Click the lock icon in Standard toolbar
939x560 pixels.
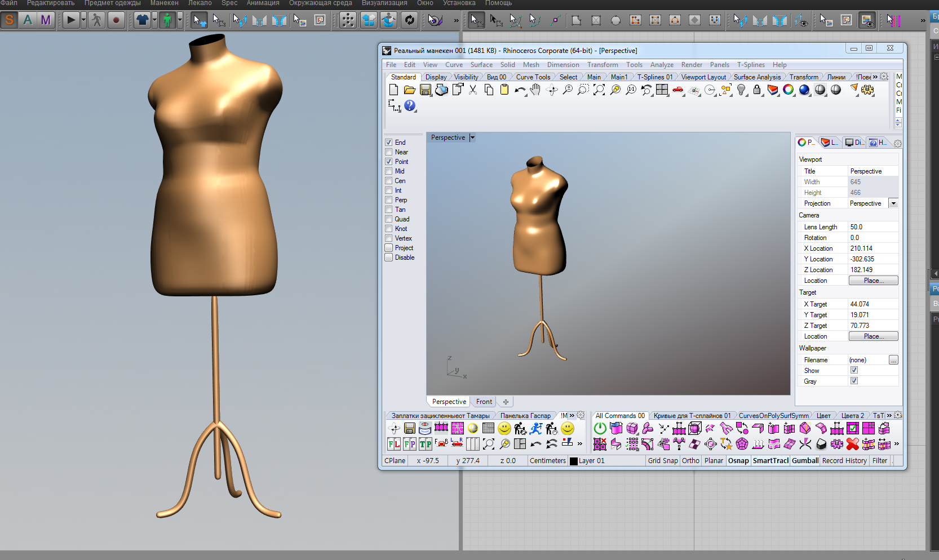click(x=757, y=90)
